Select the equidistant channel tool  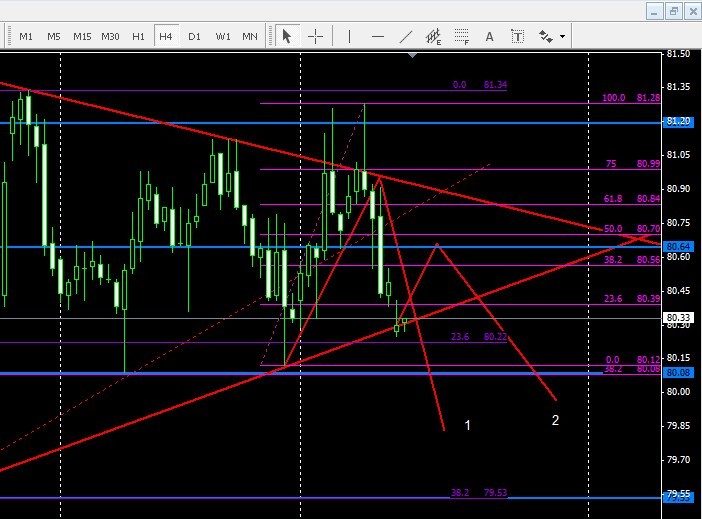[433, 36]
